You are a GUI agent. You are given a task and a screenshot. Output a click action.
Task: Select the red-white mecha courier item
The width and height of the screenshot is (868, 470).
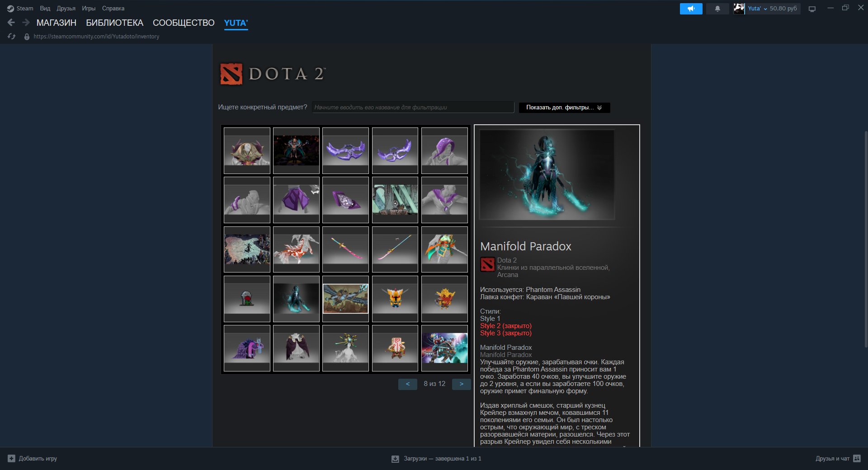(x=395, y=348)
